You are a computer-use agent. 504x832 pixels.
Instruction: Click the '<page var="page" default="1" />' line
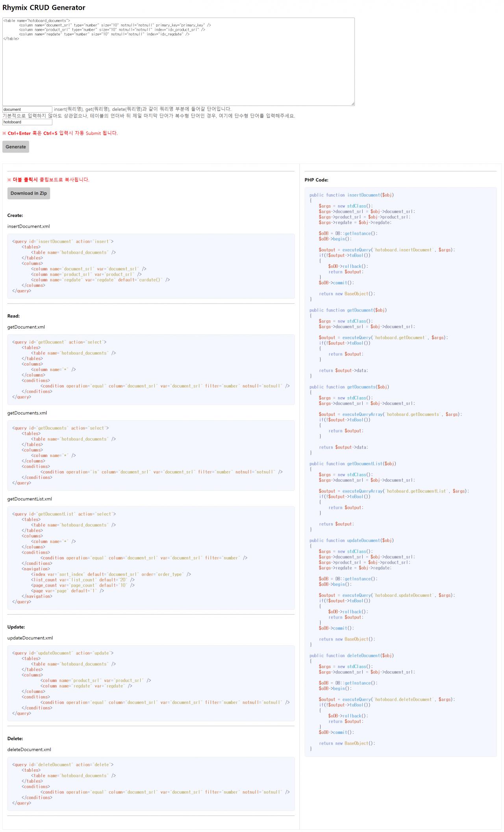pyautogui.click(x=68, y=591)
